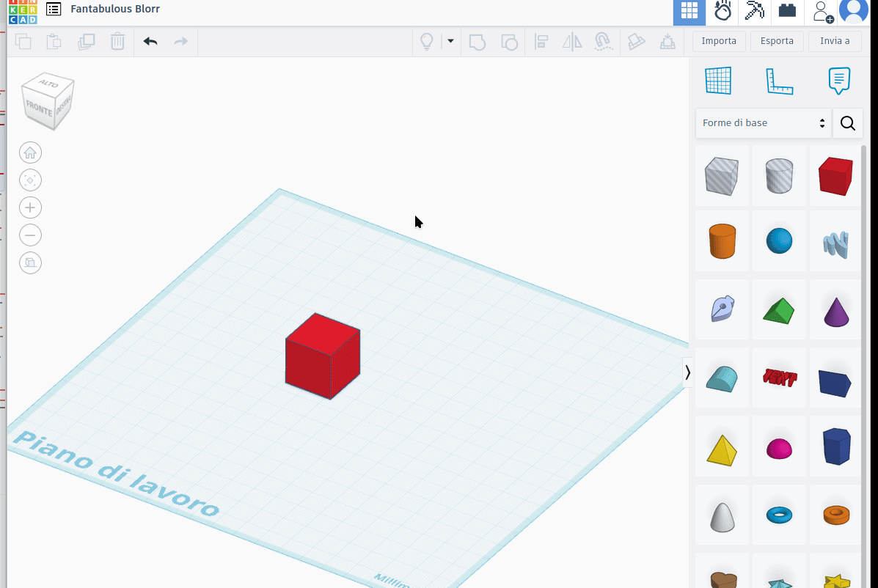This screenshot has height=588, width=878.
Task: Click the Home view button
Action: [x=30, y=152]
